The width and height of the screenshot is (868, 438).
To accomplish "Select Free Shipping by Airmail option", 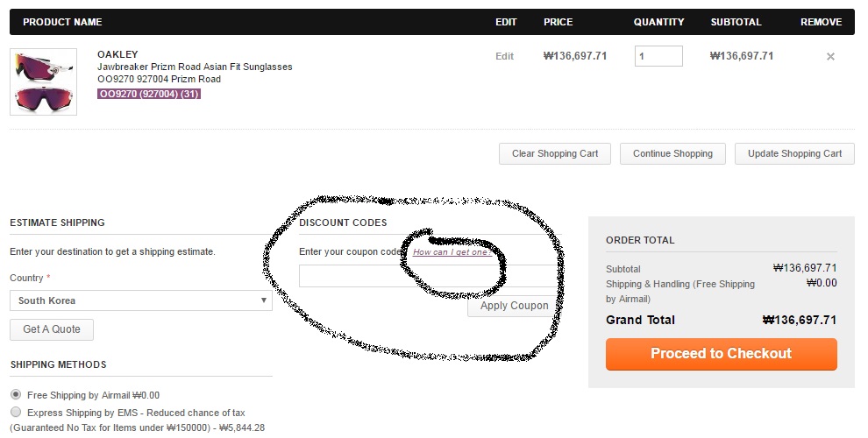I will point(16,395).
